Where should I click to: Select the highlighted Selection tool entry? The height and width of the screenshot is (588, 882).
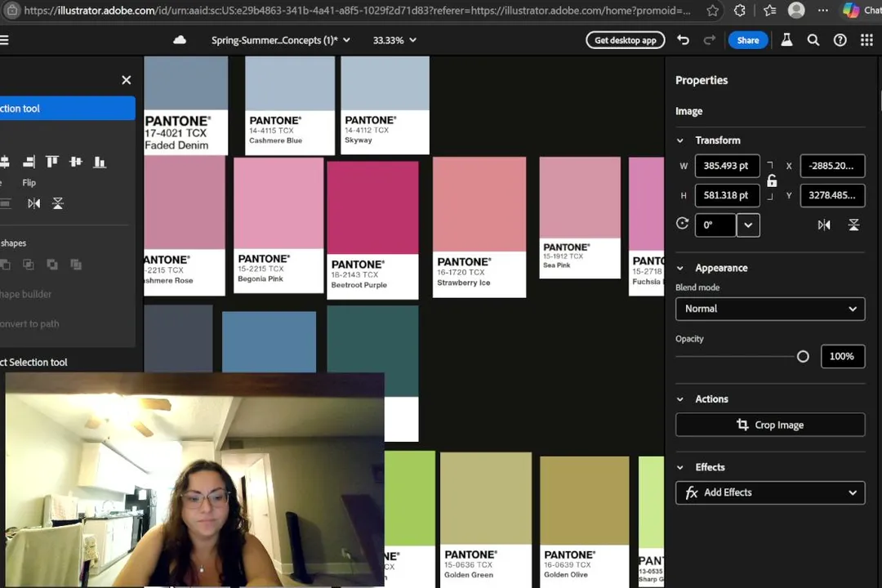68,108
